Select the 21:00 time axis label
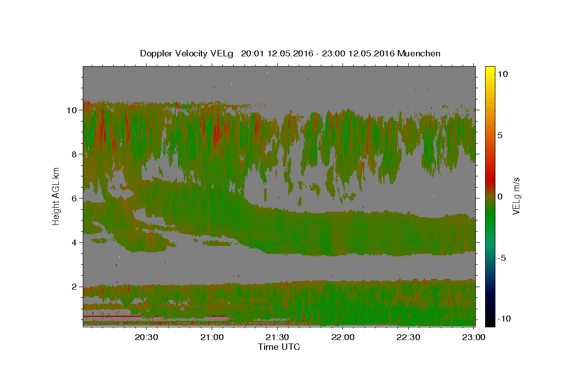The height and width of the screenshot is (392, 588). coord(212,337)
